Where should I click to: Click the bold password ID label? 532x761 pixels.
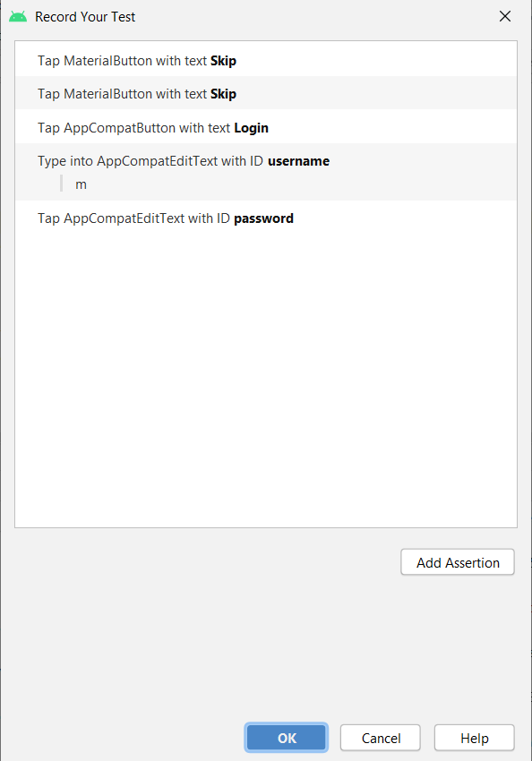click(263, 218)
